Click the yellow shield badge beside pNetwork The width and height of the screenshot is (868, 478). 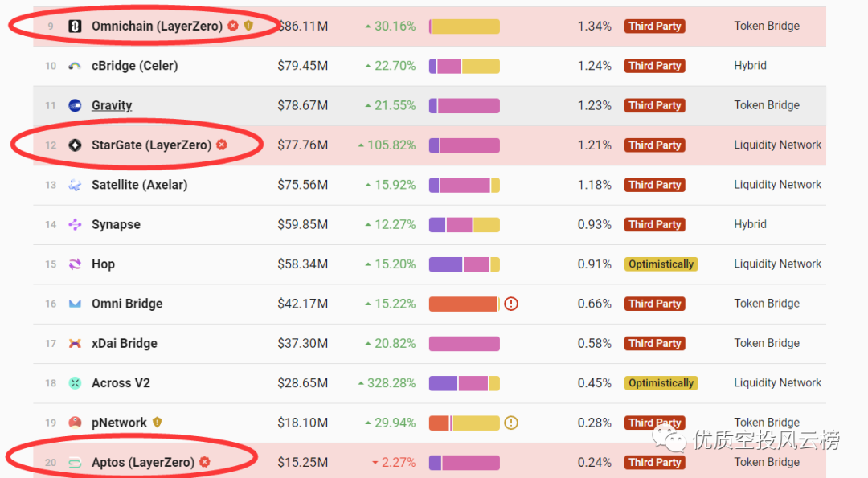click(x=158, y=422)
